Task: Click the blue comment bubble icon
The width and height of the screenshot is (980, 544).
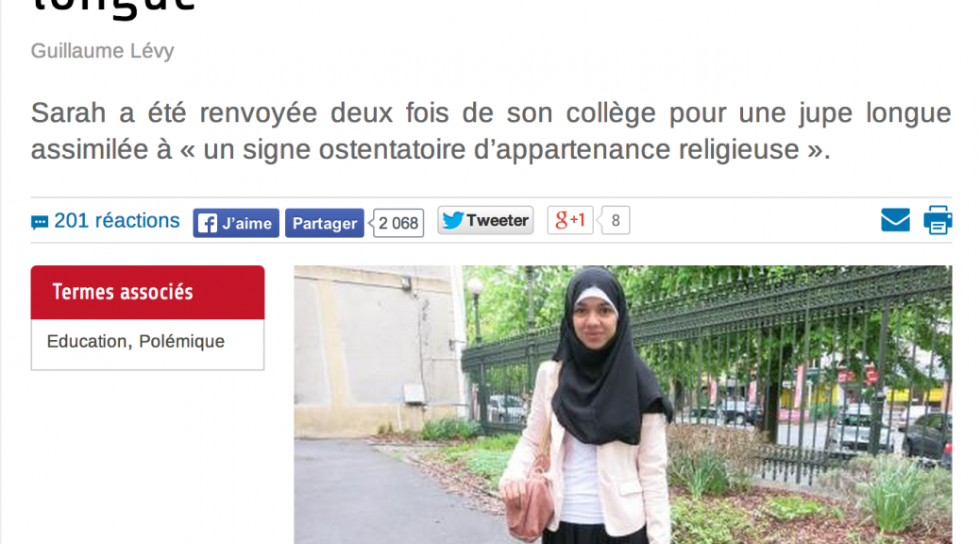Action: coord(40,223)
